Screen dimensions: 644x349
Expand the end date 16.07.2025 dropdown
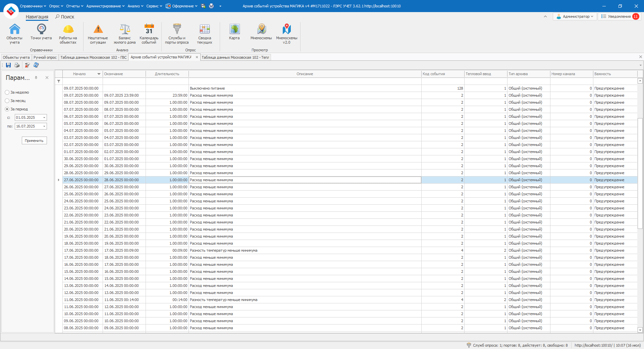pos(44,126)
